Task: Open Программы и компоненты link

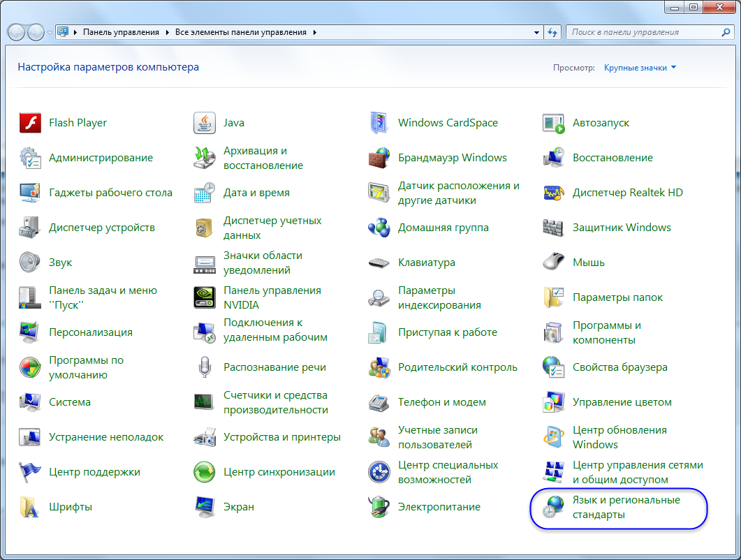Action: point(607,332)
